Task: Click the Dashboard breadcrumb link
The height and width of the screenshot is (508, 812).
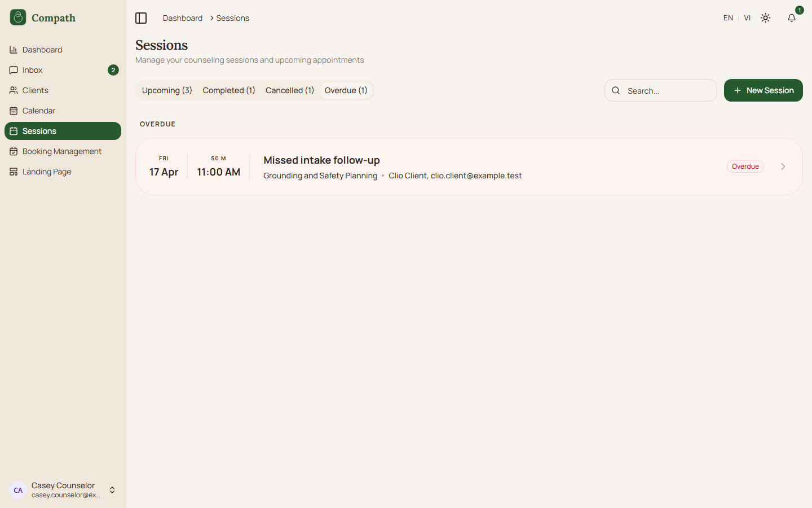Action: pos(182,18)
